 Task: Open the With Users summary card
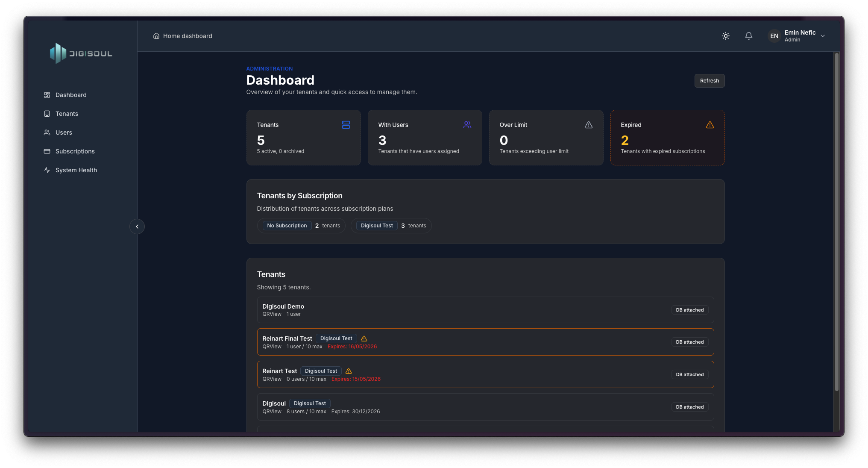coord(425,138)
